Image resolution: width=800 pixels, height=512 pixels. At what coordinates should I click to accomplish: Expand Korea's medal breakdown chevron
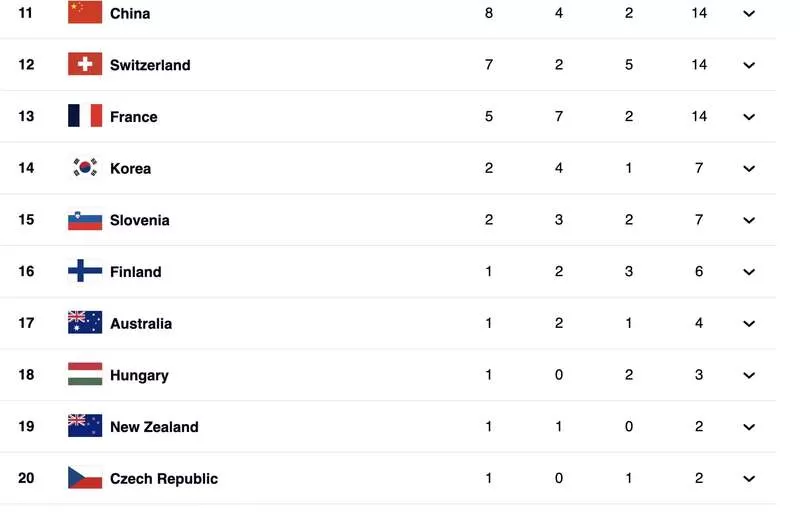(x=748, y=168)
